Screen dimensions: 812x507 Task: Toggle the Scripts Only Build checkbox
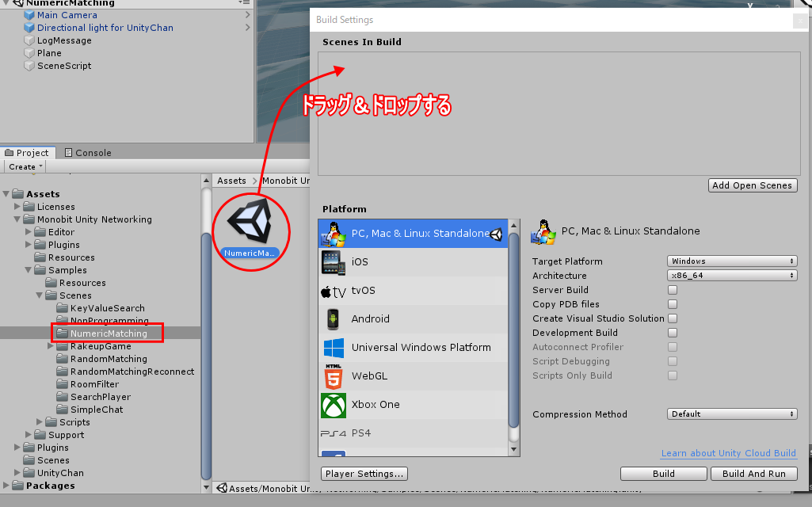pyautogui.click(x=673, y=375)
